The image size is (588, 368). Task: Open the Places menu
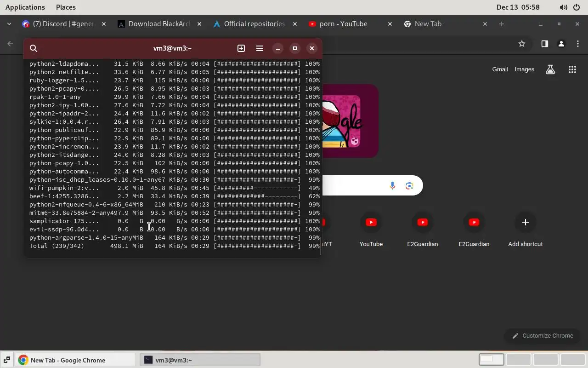pos(66,7)
